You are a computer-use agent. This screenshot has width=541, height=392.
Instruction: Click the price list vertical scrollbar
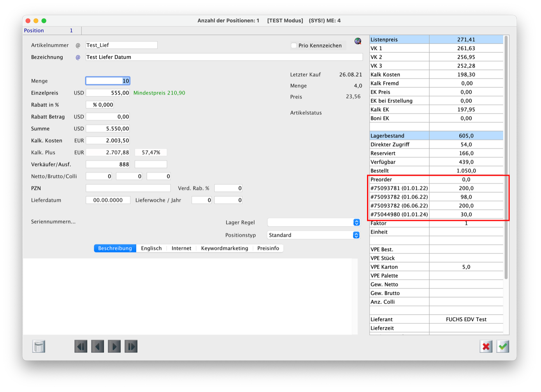click(x=506, y=156)
